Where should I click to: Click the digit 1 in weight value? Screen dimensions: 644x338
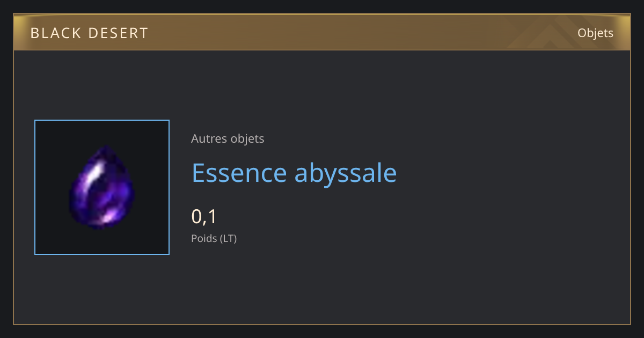[212, 216]
